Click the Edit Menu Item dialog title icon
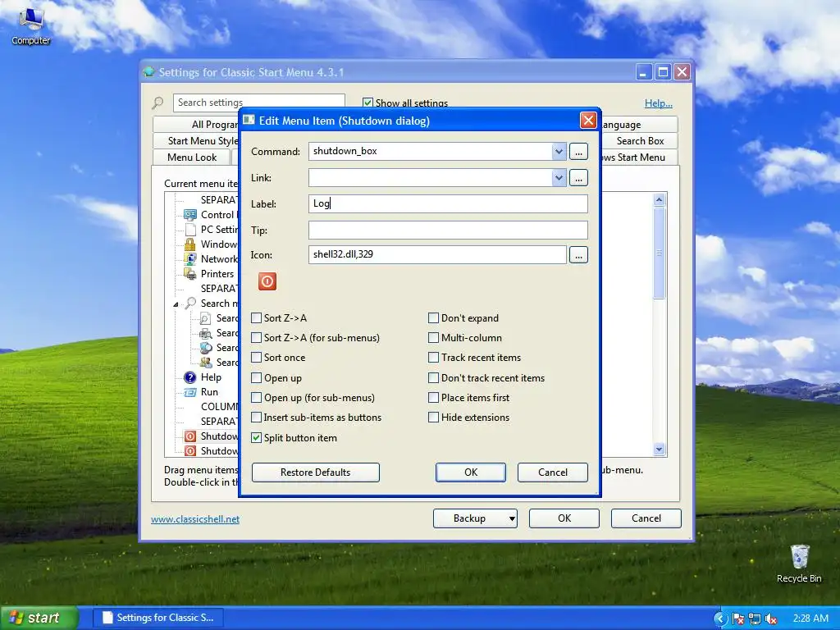This screenshot has height=630, width=840. tap(249, 120)
